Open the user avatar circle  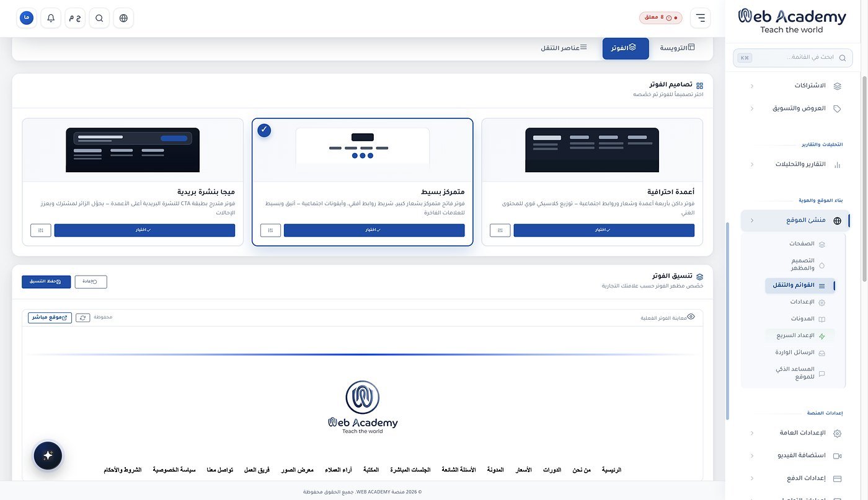27,18
